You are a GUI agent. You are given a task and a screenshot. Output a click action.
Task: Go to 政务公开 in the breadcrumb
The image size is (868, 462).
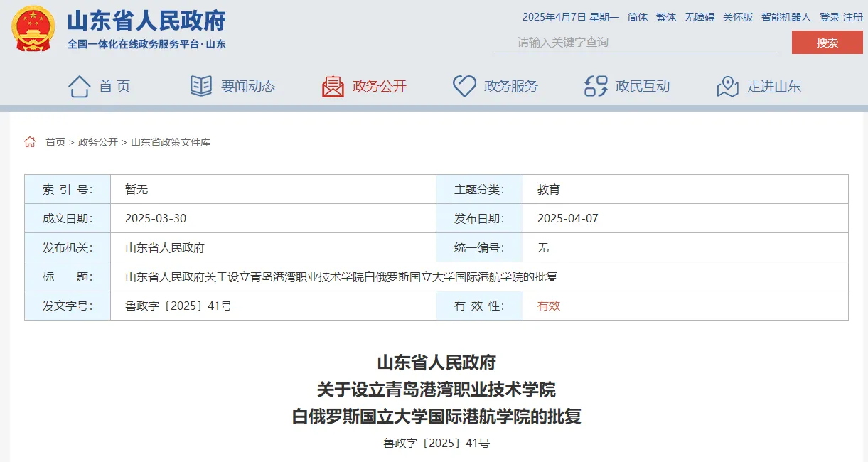click(98, 142)
